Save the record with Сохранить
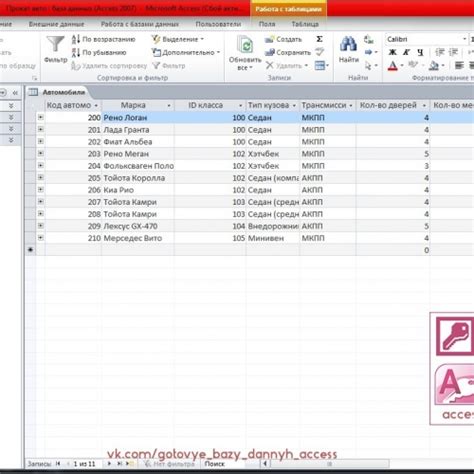Image resolution: width=474 pixels, height=474 pixels. (288, 53)
